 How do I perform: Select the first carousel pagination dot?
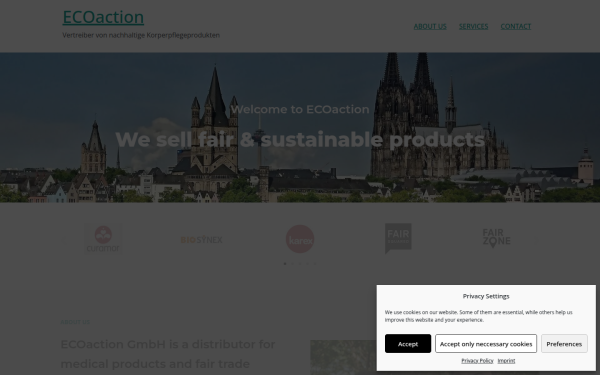coord(285,264)
